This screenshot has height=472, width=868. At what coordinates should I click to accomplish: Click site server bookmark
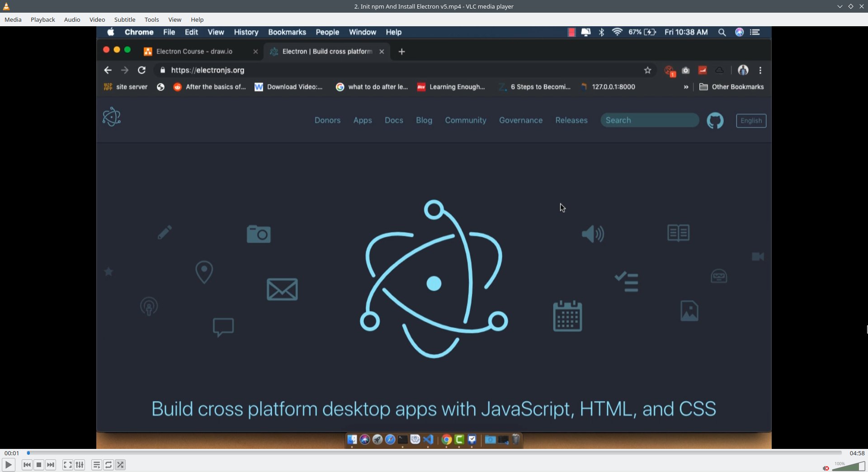[126, 87]
